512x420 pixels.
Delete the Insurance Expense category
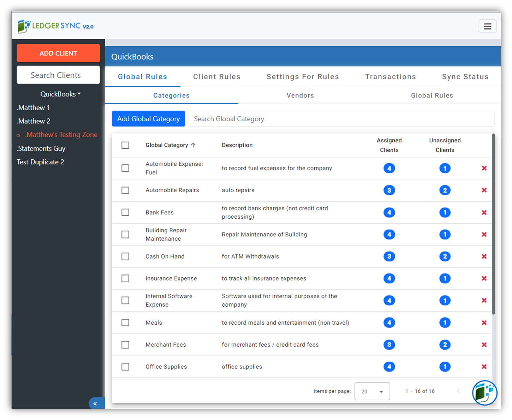point(484,278)
